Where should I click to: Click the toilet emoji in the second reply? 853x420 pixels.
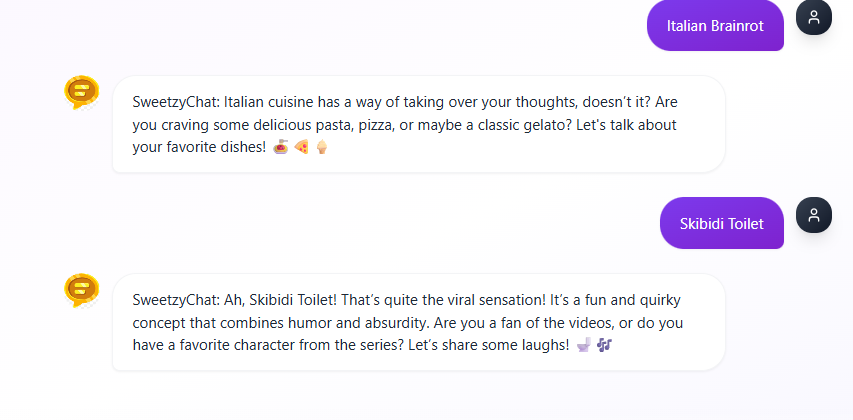tap(583, 346)
